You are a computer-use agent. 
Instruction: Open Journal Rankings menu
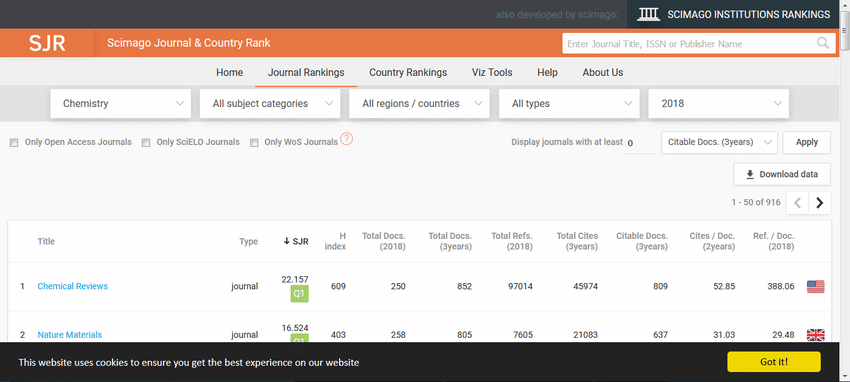point(306,73)
